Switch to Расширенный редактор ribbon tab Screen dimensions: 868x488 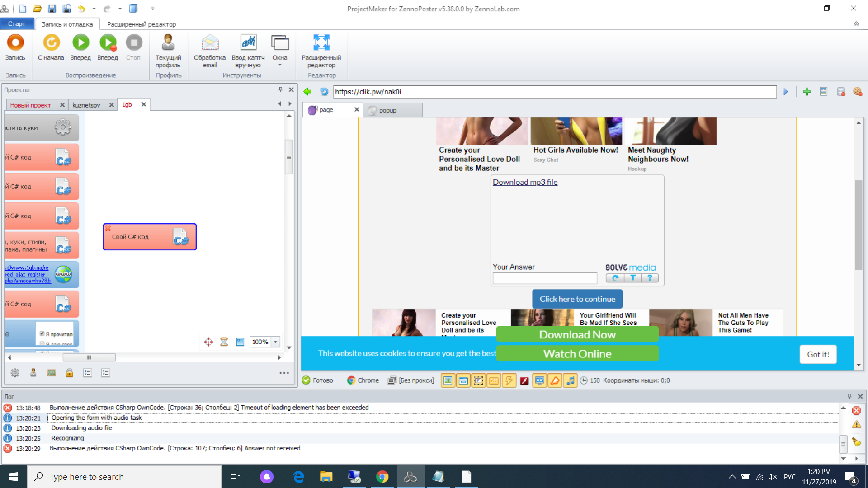point(142,24)
